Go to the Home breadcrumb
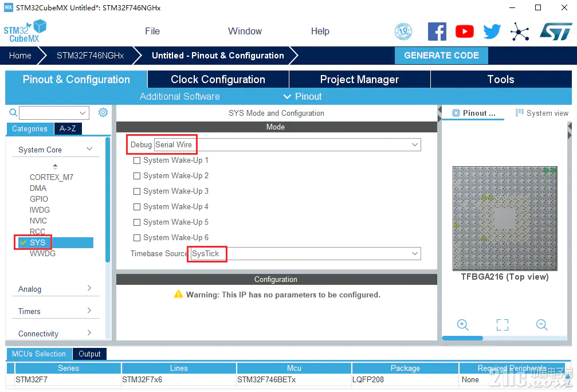Screen dimensions: 577x392 (20, 56)
